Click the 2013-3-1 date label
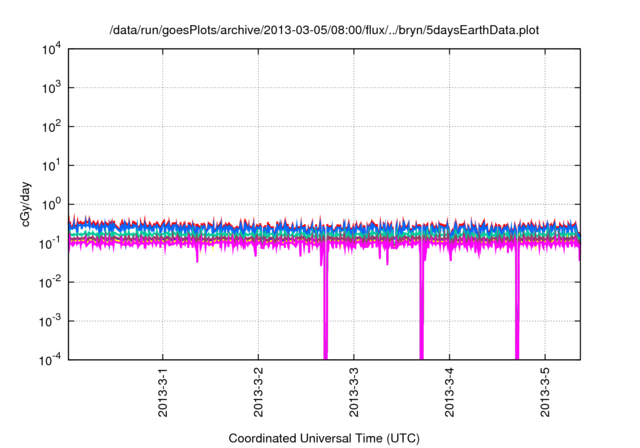The image size is (640, 448). pyautogui.click(x=162, y=392)
